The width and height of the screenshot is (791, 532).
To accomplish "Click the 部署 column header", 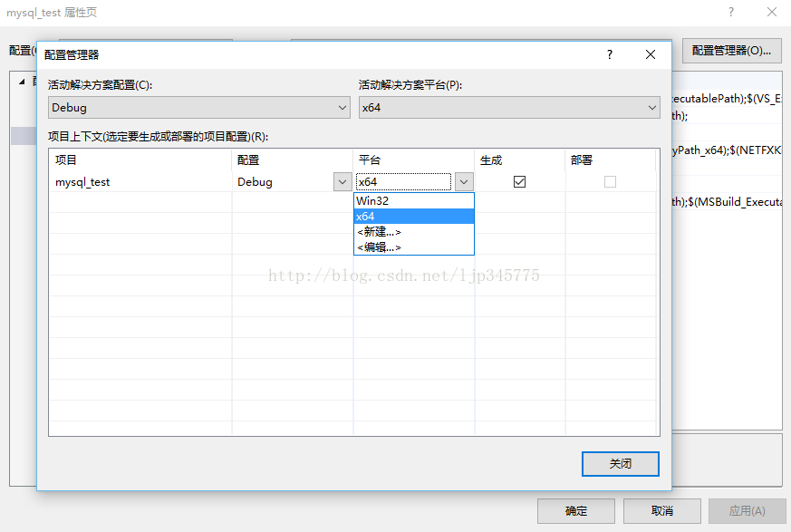I will [610, 160].
